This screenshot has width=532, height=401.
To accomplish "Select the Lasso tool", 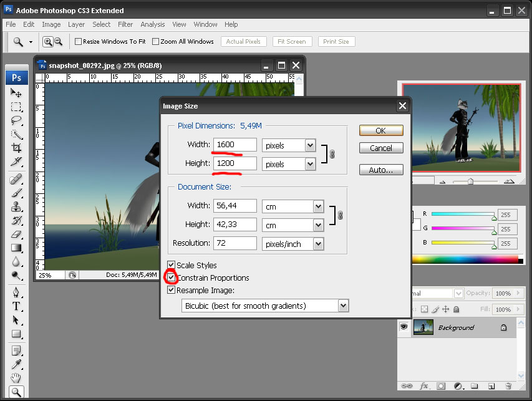I will 16,120.
